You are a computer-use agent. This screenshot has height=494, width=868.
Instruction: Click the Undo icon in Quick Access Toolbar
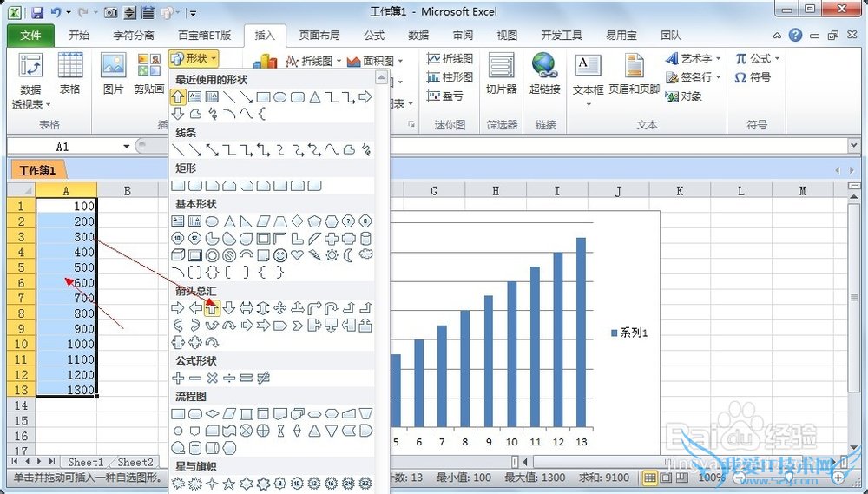pyautogui.click(x=56, y=12)
